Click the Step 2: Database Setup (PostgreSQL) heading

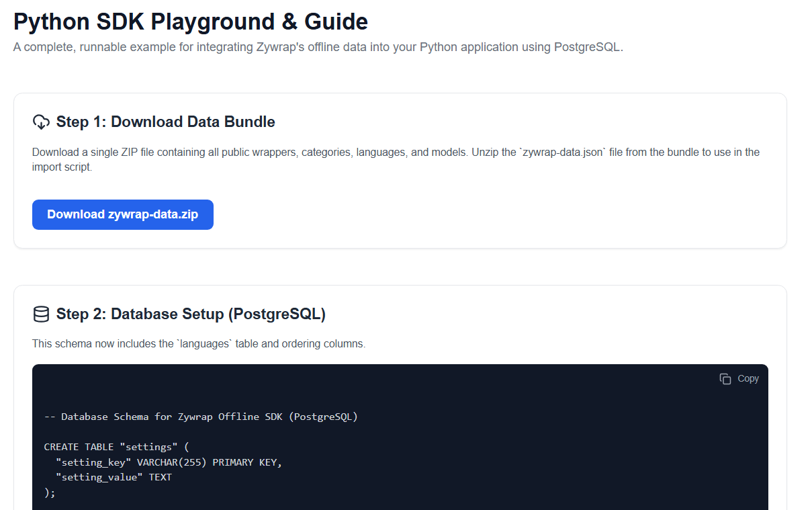pos(191,314)
